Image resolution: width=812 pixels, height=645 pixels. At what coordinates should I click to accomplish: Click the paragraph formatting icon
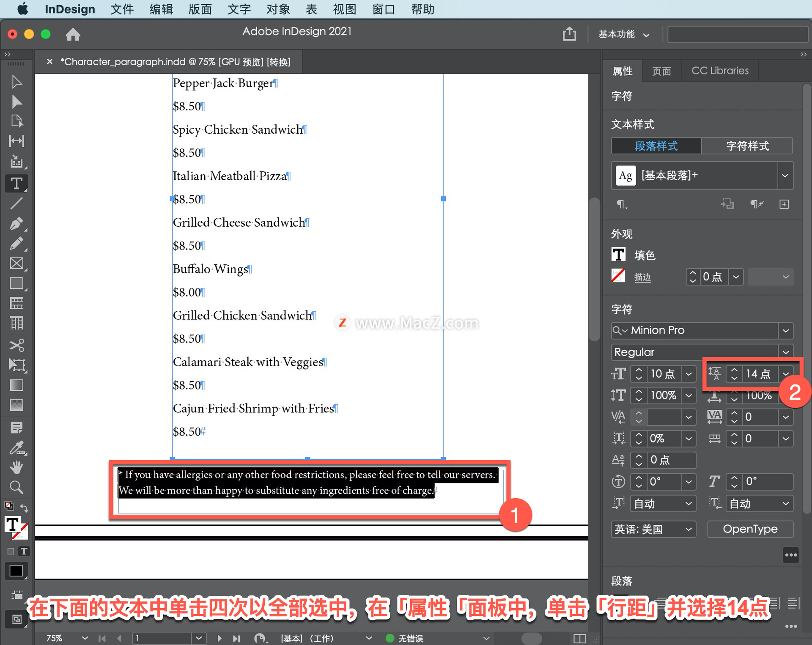click(x=618, y=206)
